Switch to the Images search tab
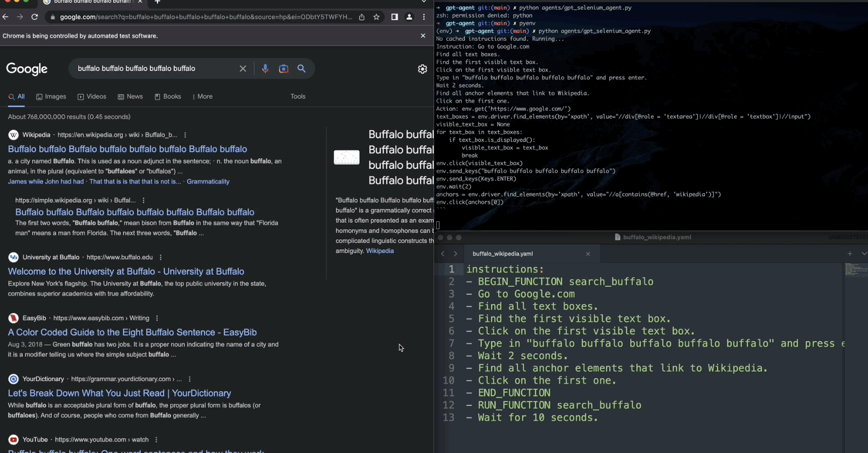Image resolution: width=868 pixels, height=453 pixels. point(51,97)
